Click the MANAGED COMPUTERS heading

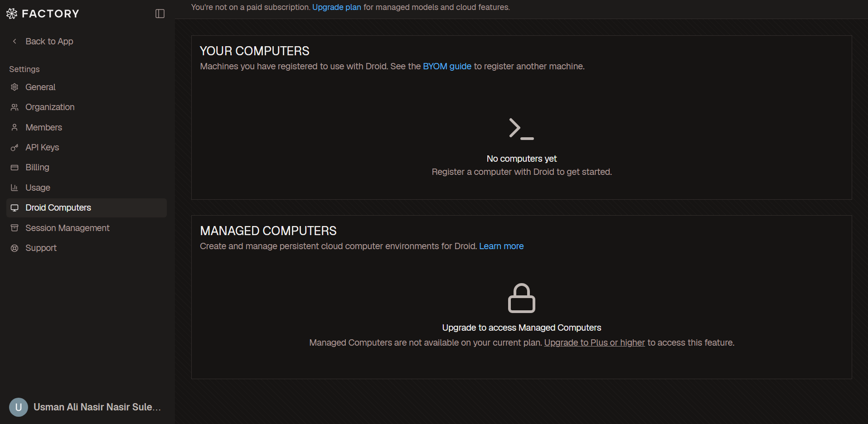268,231
